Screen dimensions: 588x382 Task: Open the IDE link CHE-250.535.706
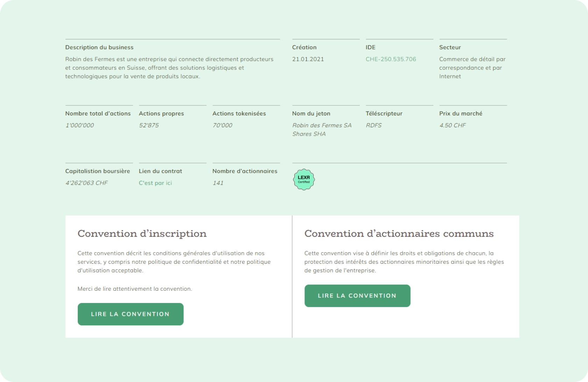pos(391,59)
